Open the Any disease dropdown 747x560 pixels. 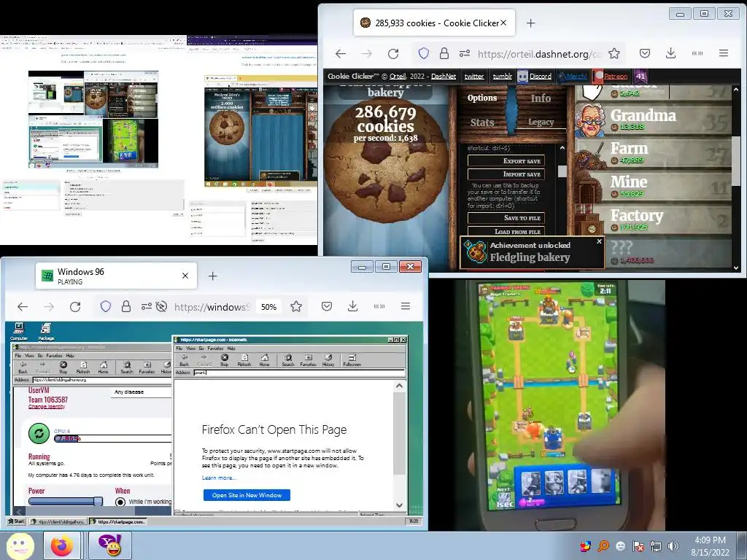pyautogui.click(x=142, y=392)
